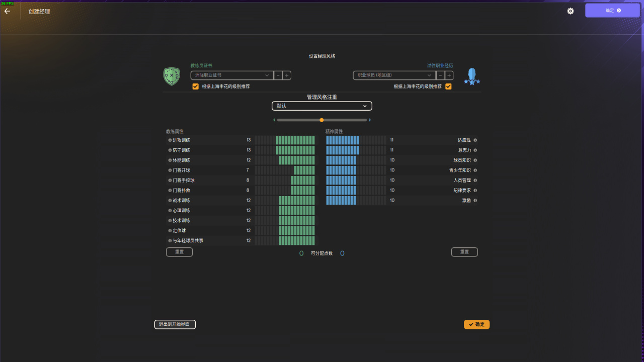
Task: Click the blue player experience star icon
Action: pyautogui.click(x=472, y=76)
